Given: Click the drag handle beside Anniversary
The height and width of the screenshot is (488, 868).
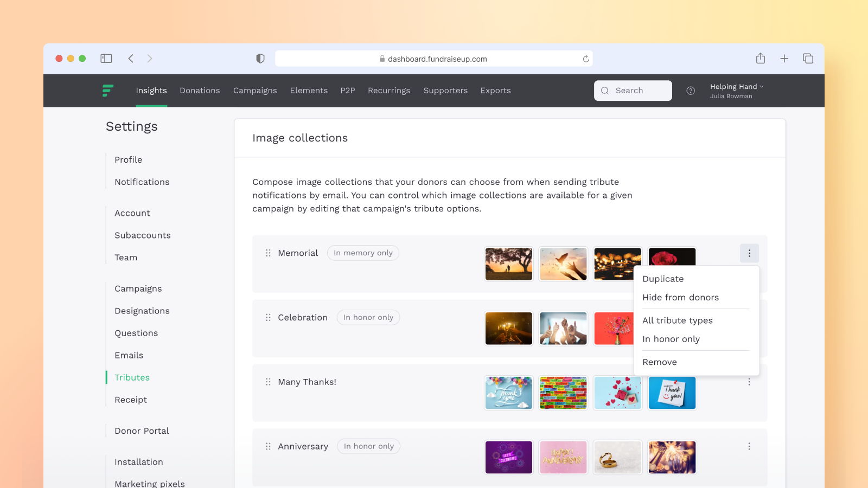Looking at the screenshot, I should (x=268, y=447).
